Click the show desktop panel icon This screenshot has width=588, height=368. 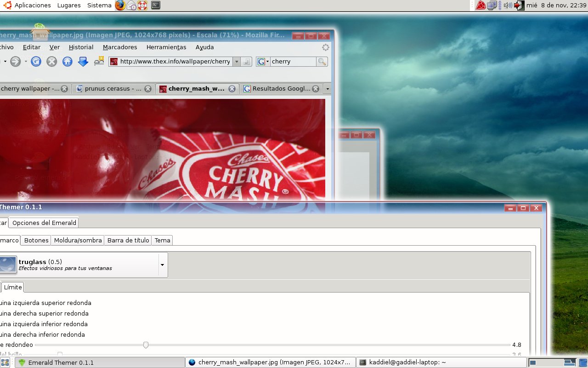[x=5, y=362]
